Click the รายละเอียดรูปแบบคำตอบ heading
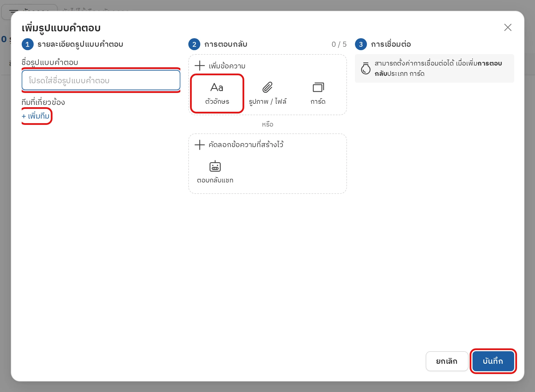This screenshot has width=535, height=392. [x=80, y=44]
